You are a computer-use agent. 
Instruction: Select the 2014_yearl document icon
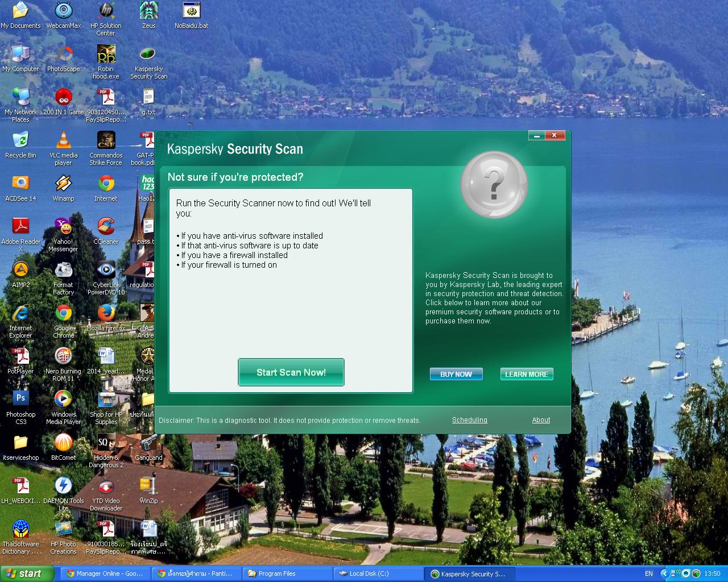click(x=106, y=361)
